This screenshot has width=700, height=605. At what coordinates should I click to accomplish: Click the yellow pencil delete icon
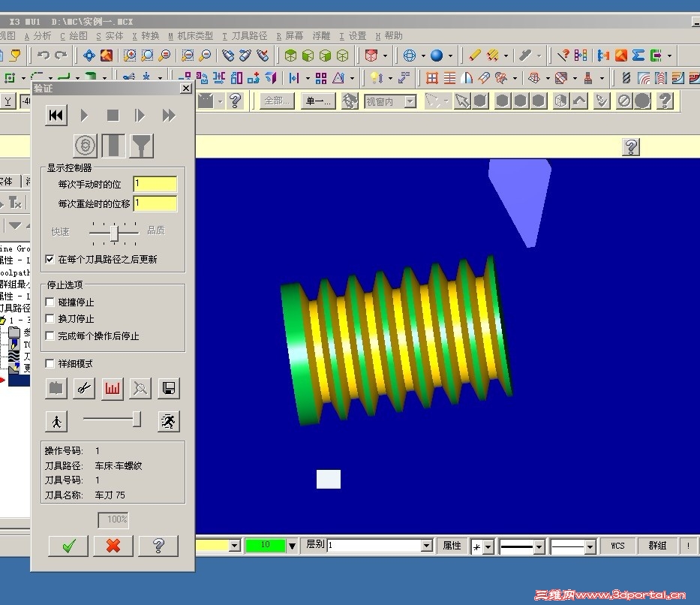474,56
